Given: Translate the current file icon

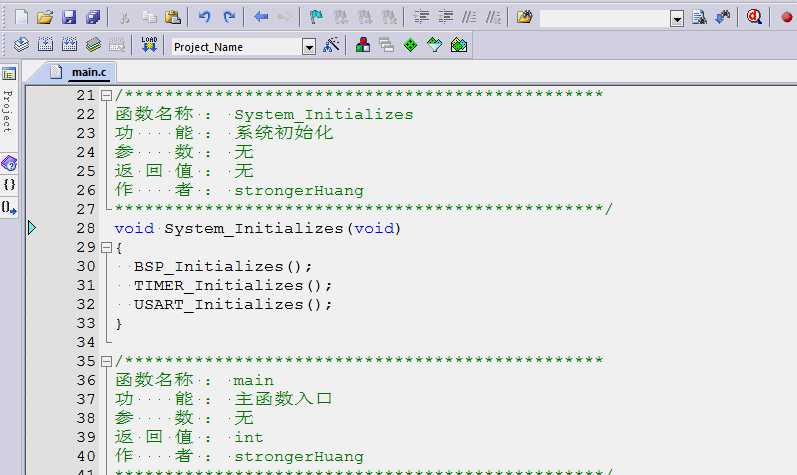Looking at the screenshot, I should (x=21, y=45).
